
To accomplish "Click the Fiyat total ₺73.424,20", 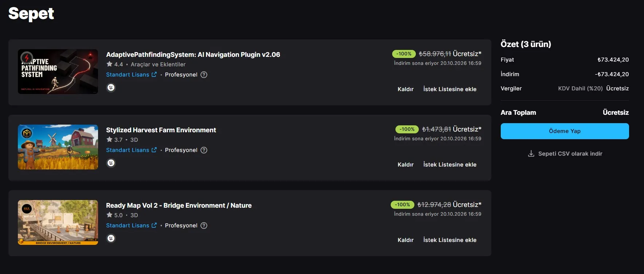I will point(613,60).
